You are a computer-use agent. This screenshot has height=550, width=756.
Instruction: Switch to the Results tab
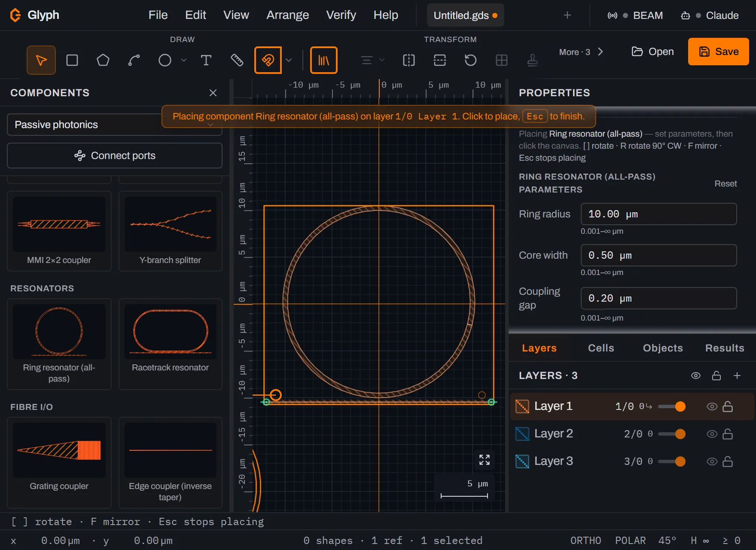pyautogui.click(x=725, y=348)
